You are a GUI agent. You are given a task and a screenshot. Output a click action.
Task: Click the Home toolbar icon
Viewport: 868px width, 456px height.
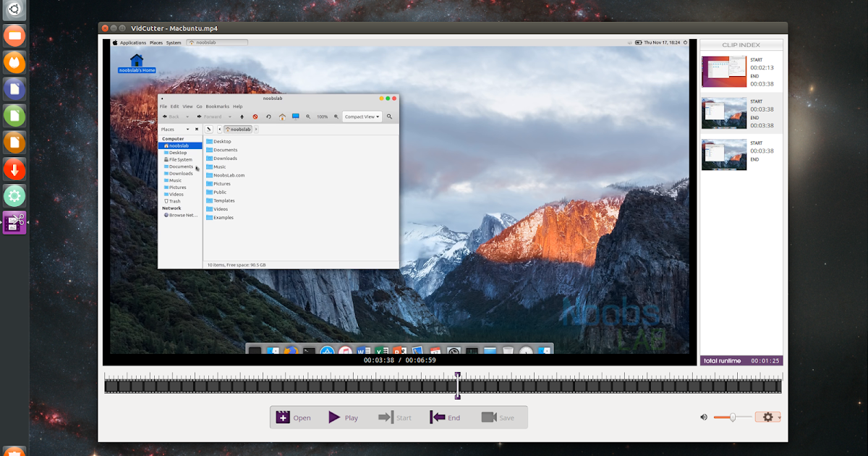(282, 117)
